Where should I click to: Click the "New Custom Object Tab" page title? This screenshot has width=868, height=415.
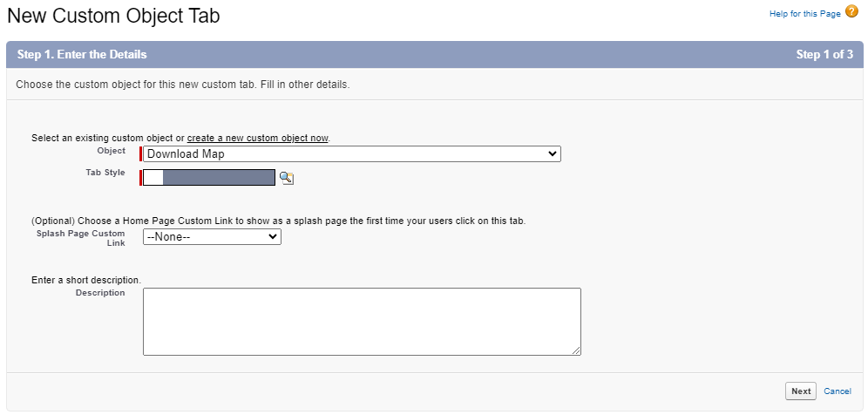click(113, 15)
